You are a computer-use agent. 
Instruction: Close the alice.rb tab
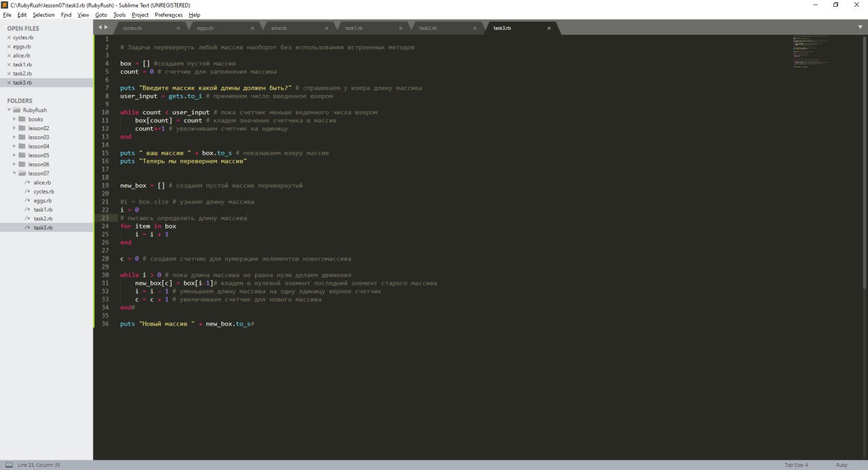(x=326, y=28)
